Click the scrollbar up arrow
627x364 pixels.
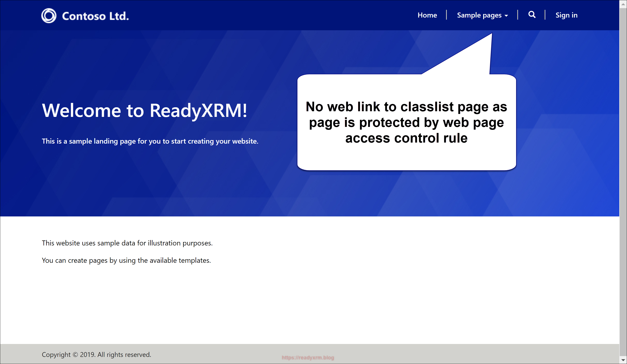click(623, 4)
